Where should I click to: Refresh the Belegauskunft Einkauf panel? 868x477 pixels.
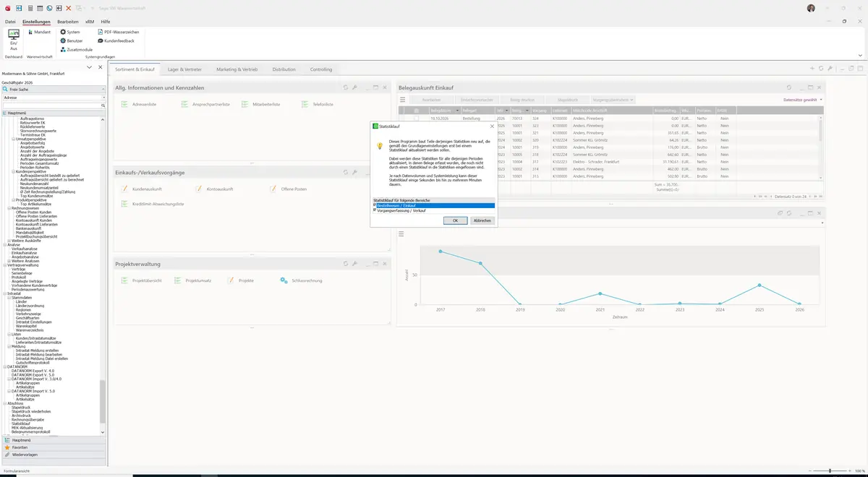(789, 87)
